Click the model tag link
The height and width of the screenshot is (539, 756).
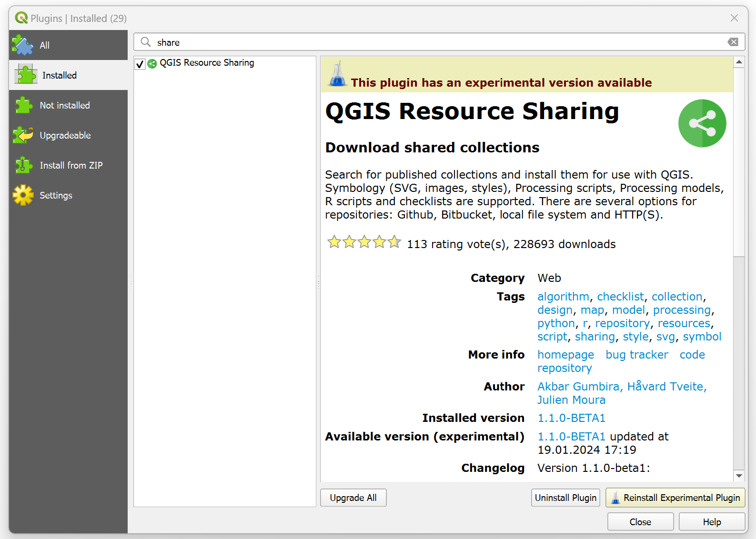pyautogui.click(x=628, y=310)
